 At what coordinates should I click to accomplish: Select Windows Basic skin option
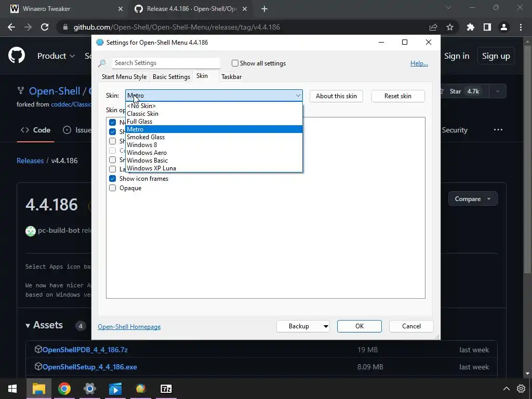214,161
